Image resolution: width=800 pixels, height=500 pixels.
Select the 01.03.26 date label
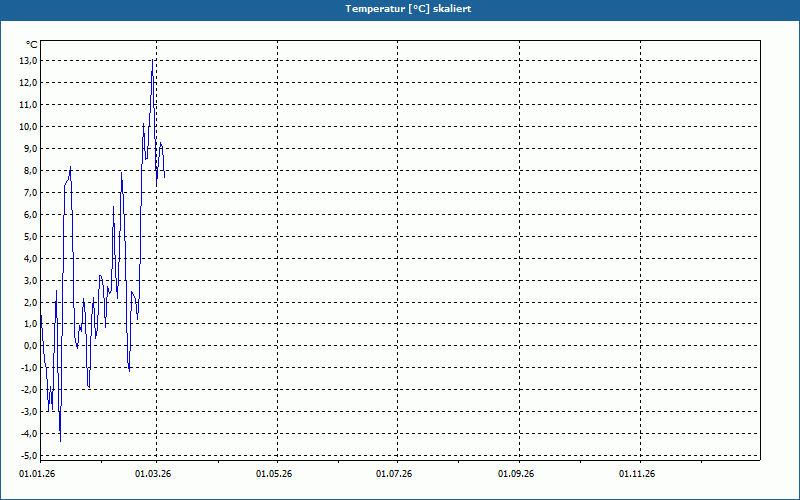click(x=153, y=473)
